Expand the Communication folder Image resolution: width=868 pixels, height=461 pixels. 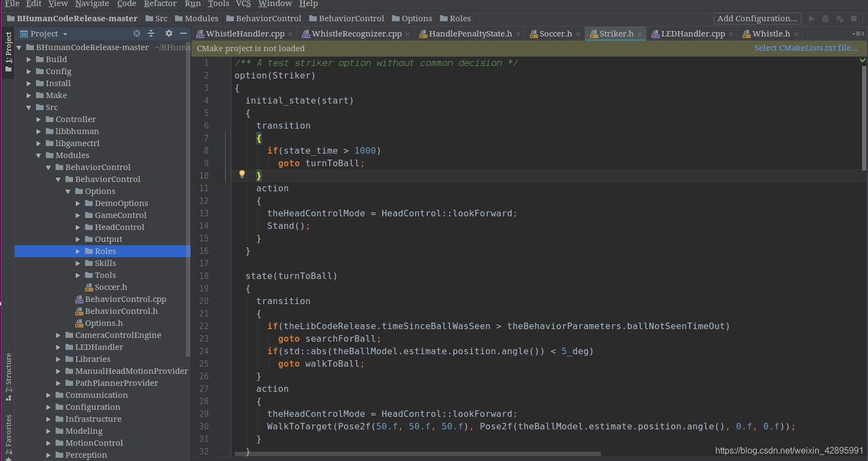point(49,395)
